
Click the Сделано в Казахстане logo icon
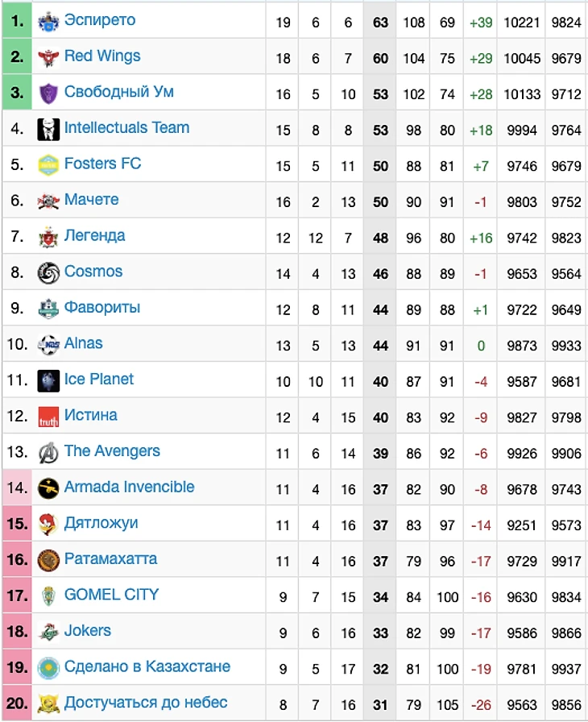click(x=48, y=668)
